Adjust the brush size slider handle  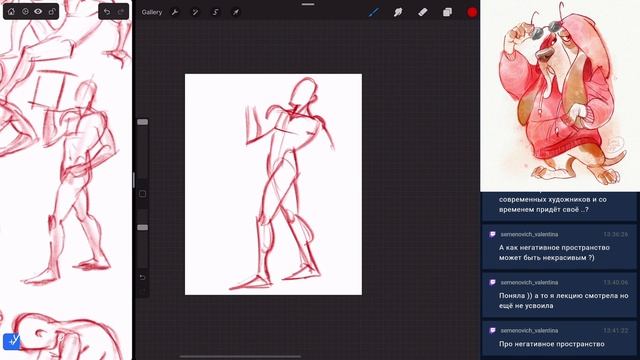click(x=142, y=122)
